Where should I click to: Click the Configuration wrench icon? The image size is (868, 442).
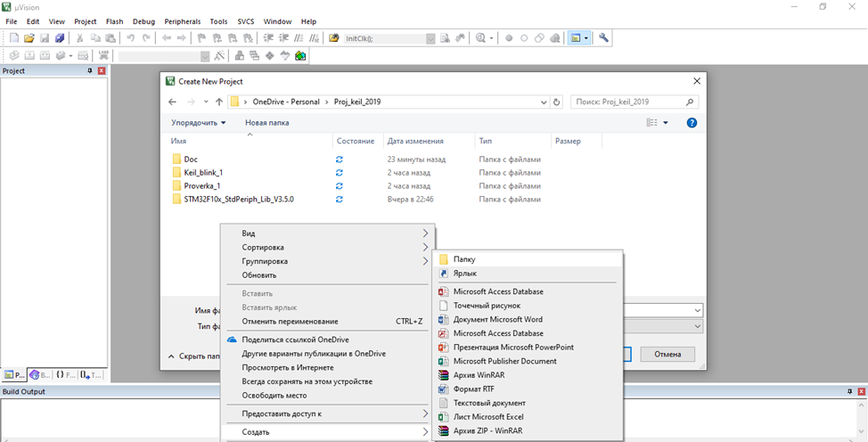click(x=604, y=38)
